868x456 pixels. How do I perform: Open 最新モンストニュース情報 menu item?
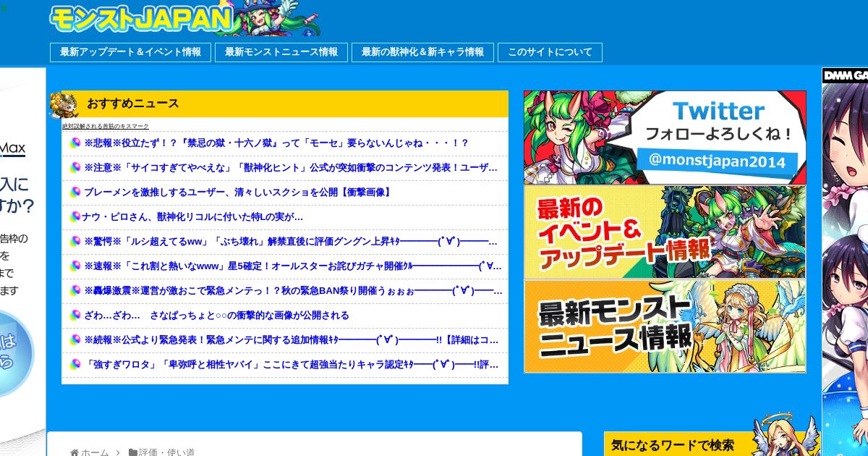pos(281,52)
